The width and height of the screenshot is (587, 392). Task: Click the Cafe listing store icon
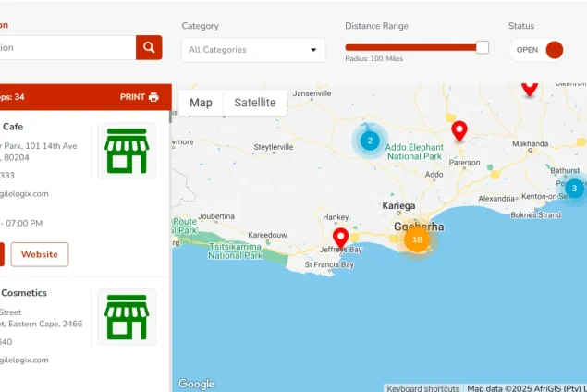click(127, 151)
